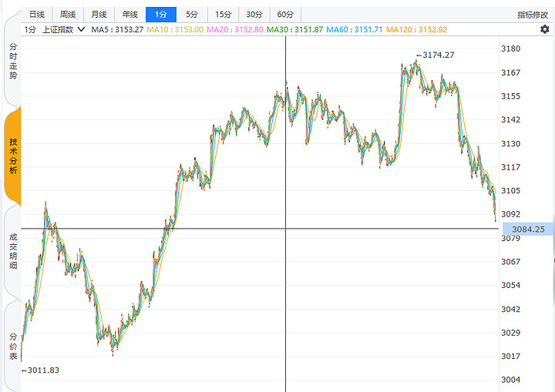Open the 月线 monthly chart tab

[x=99, y=15]
